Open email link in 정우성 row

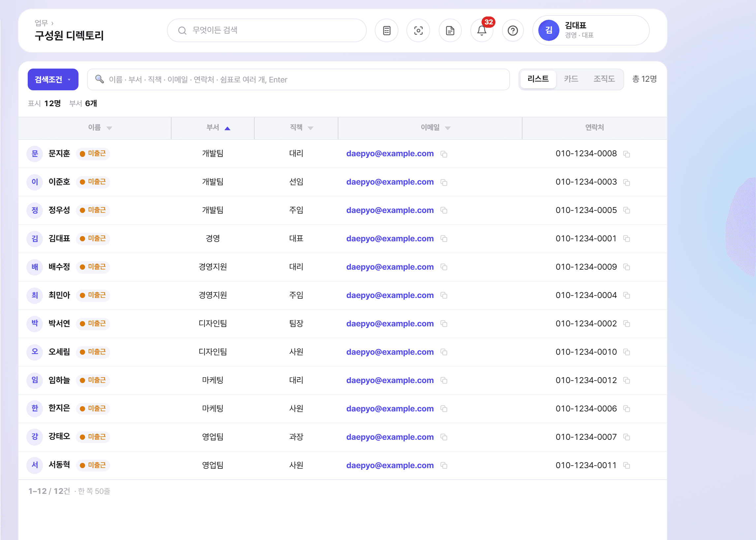point(390,210)
